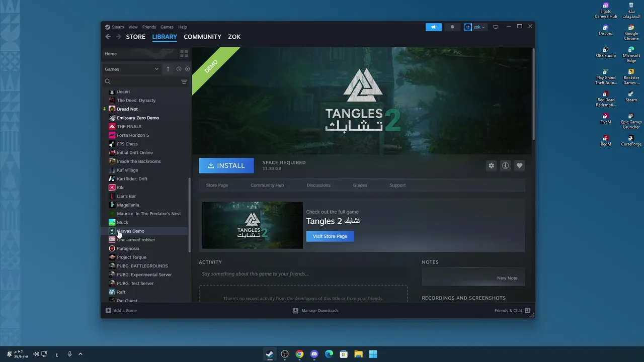Open the Support tab
Viewport: 644px width, 362px height.
tap(397, 185)
